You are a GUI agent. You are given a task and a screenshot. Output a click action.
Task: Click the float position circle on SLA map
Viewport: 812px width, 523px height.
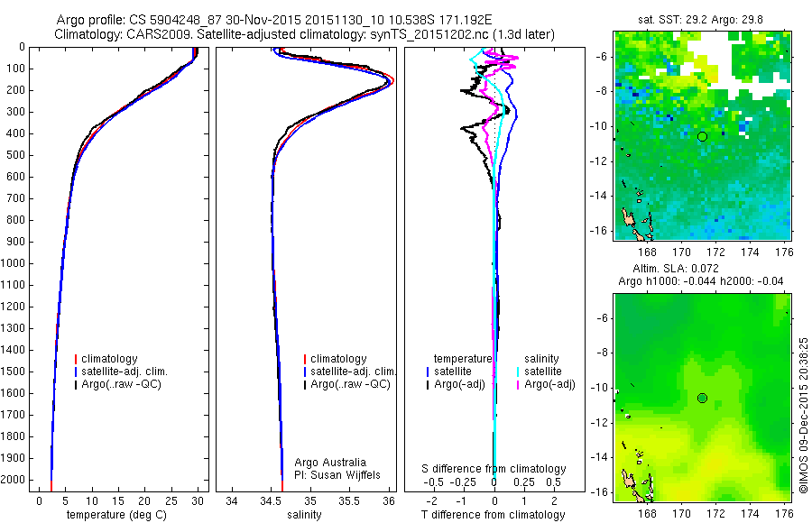(702, 398)
